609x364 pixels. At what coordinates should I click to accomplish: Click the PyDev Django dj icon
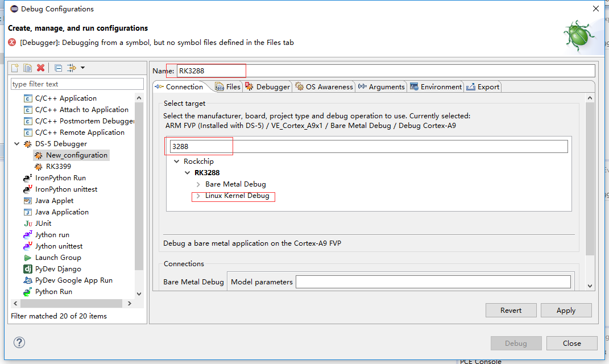(x=27, y=269)
